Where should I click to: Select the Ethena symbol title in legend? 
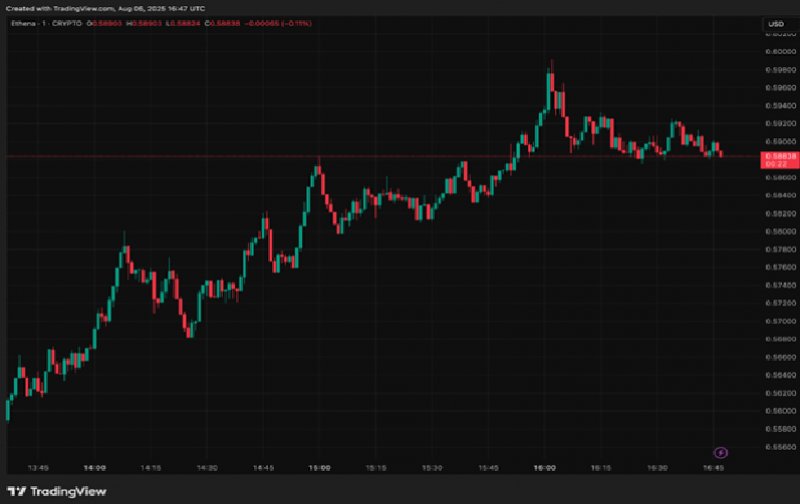24,23
